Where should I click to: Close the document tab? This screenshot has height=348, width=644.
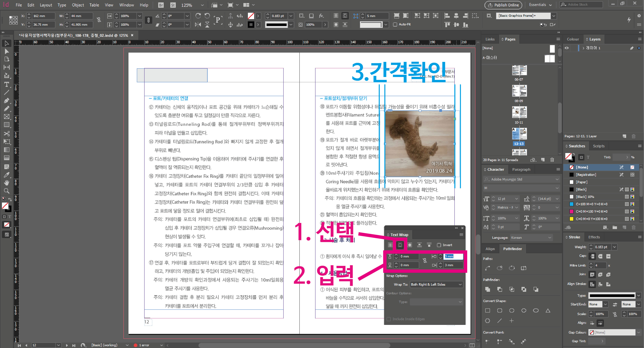[x=132, y=35]
